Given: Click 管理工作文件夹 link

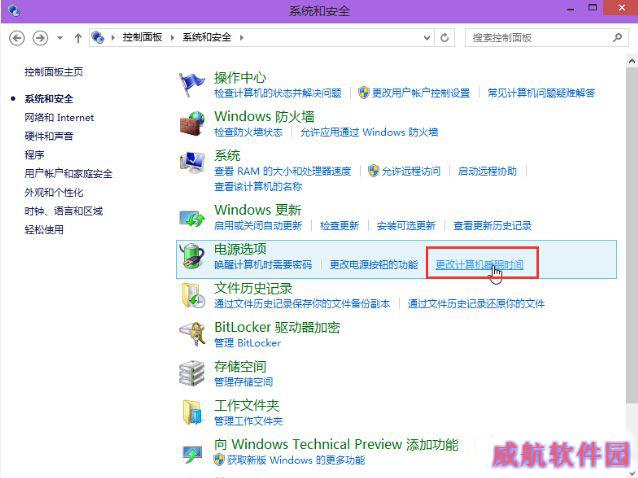Looking at the screenshot, I should point(248,421).
